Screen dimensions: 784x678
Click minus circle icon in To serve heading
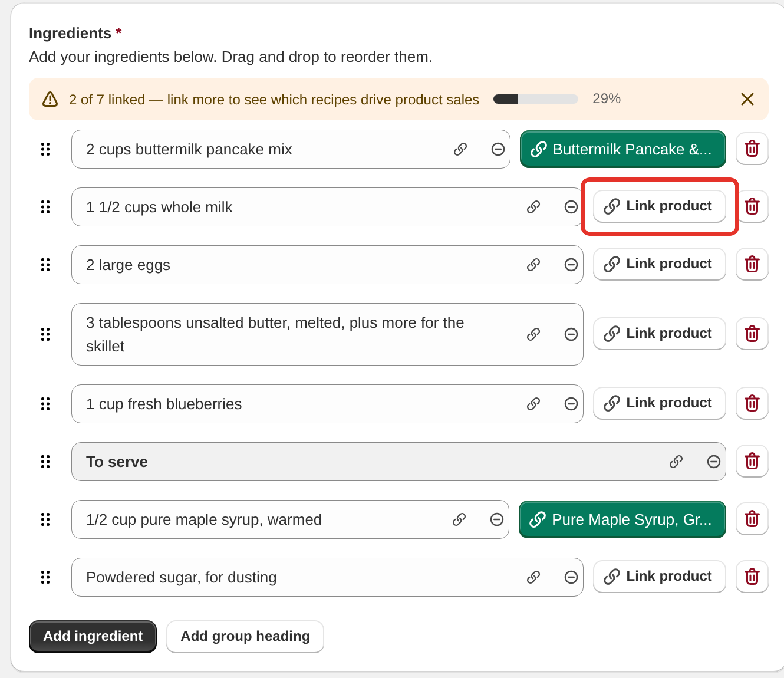pos(714,462)
